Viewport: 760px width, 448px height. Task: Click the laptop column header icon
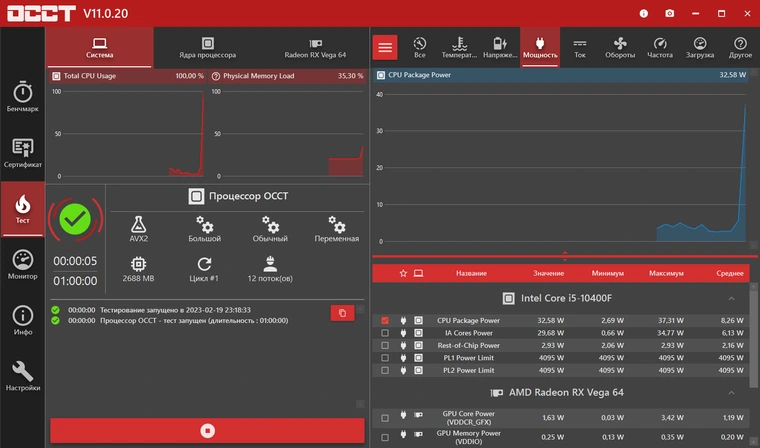[x=418, y=273]
